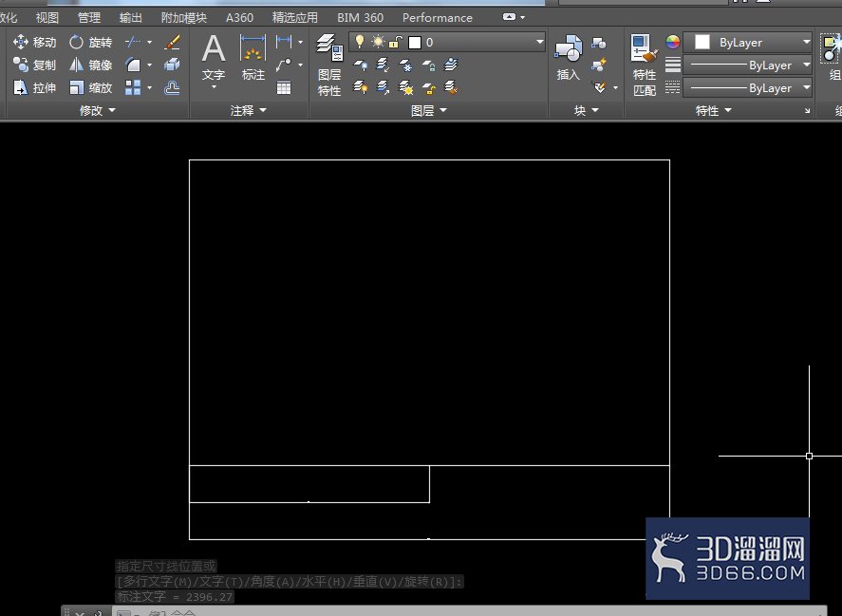Insert a Table from annotation panel
The image size is (842, 616).
284,87
